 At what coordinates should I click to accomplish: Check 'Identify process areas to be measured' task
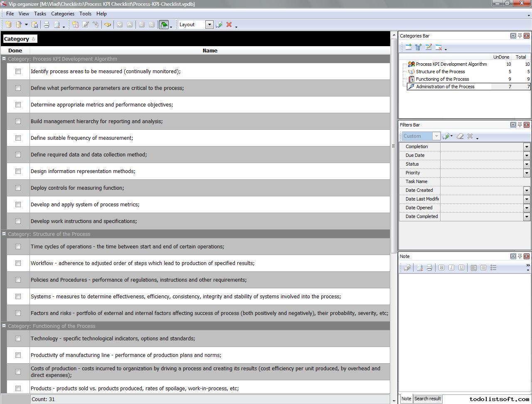click(x=18, y=72)
